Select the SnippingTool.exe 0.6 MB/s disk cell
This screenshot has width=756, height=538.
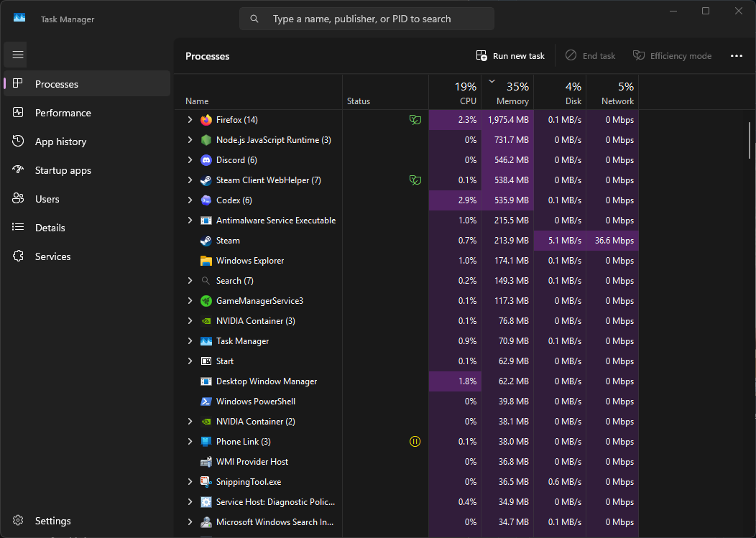(x=560, y=482)
